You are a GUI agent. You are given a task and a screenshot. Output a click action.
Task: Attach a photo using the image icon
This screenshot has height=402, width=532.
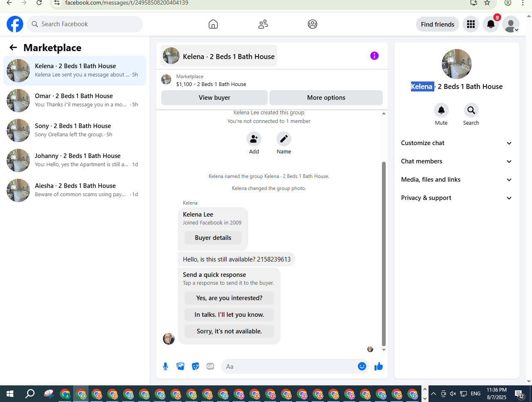click(180, 366)
